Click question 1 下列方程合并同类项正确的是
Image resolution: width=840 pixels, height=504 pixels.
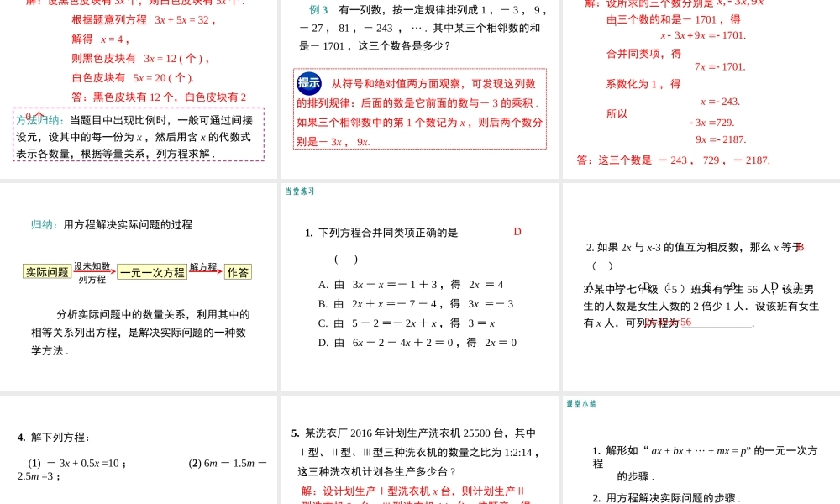[x=381, y=233]
